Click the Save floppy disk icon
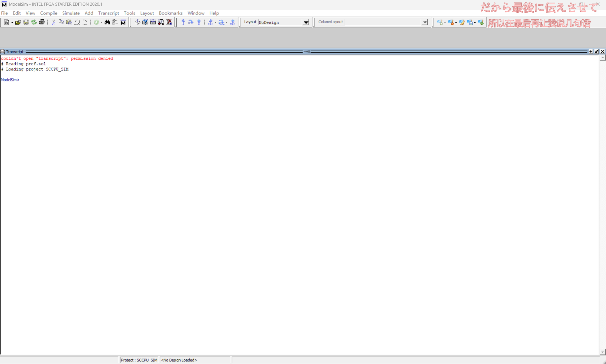Image resolution: width=606 pixels, height=364 pixels. tap(26, 22)
